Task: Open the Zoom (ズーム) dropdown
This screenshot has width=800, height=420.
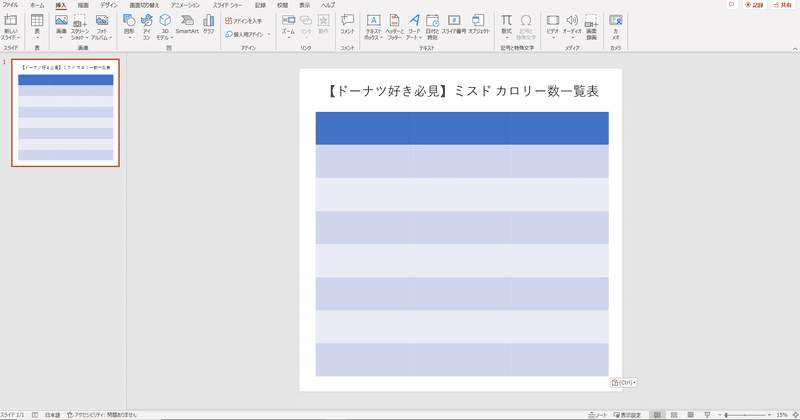Action: coord(288,27)
